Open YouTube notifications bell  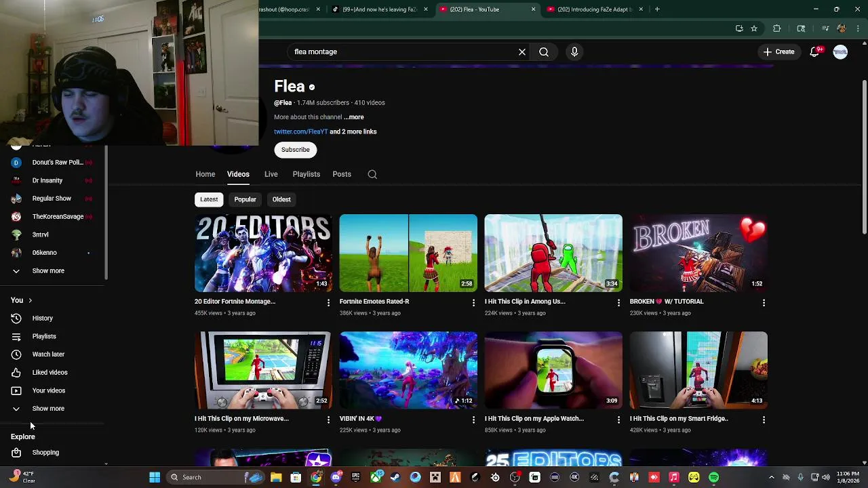point(815,52)
